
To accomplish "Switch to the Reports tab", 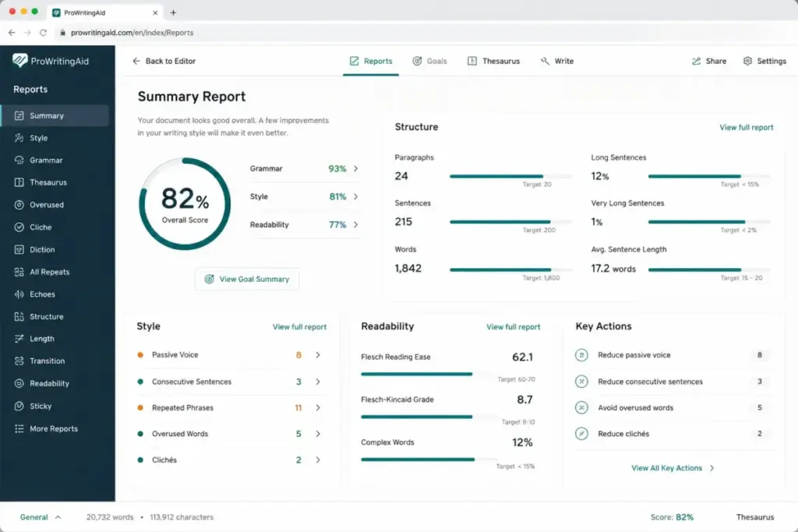I will tap(370, 61).
